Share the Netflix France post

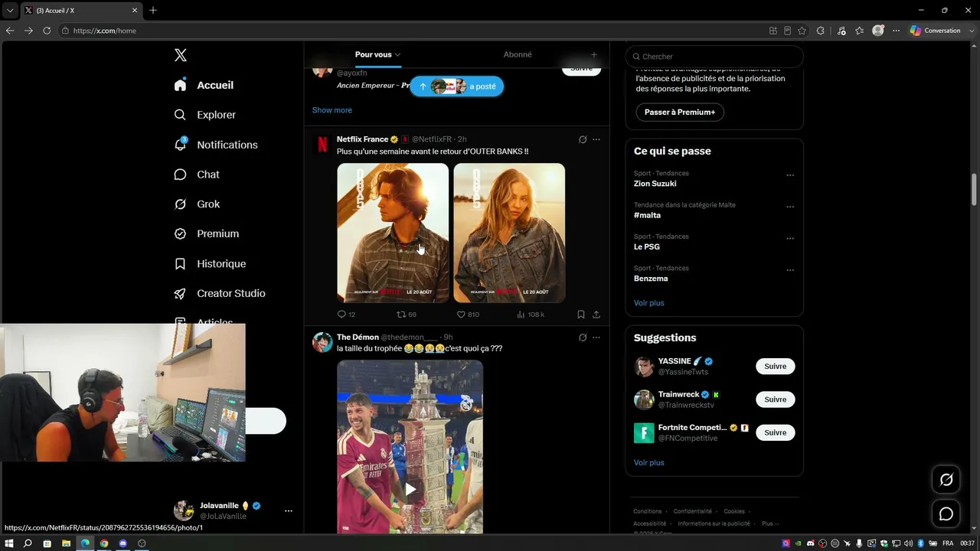coord(596,315)
